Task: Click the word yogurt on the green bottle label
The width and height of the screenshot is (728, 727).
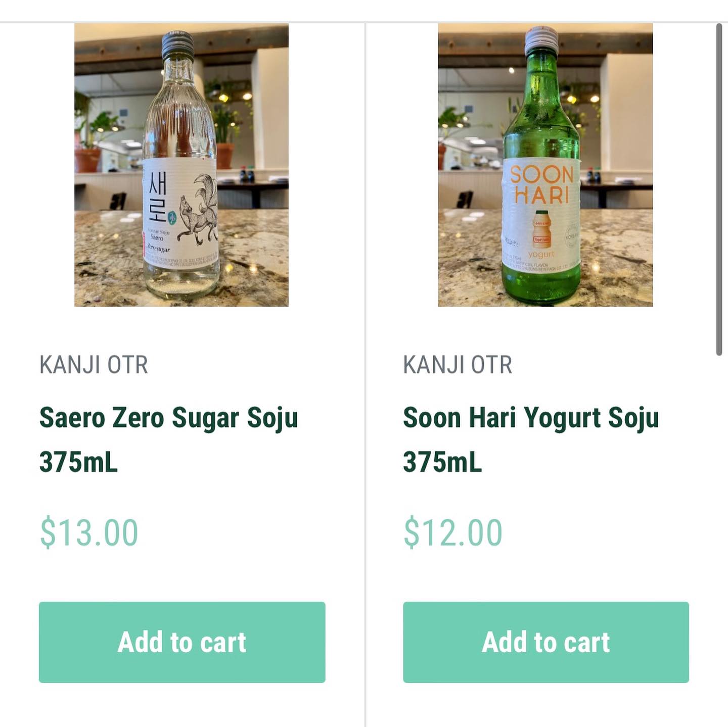Action: (x=541, y=254)
